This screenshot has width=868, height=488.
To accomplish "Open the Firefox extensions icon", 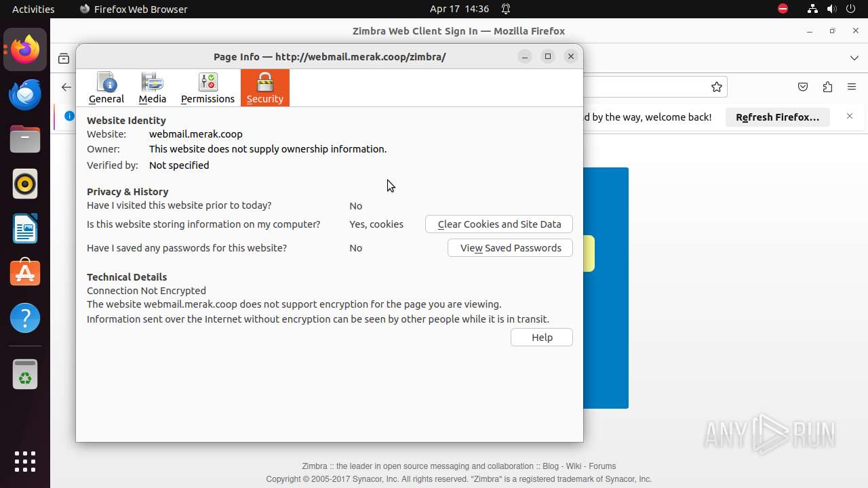I will 827,87.
